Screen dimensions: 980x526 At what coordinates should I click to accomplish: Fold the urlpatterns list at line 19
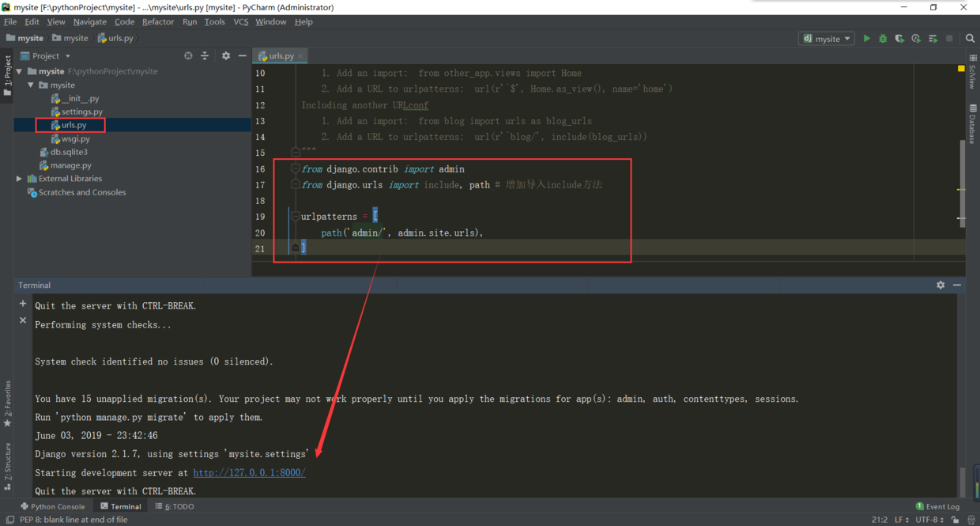295,216
